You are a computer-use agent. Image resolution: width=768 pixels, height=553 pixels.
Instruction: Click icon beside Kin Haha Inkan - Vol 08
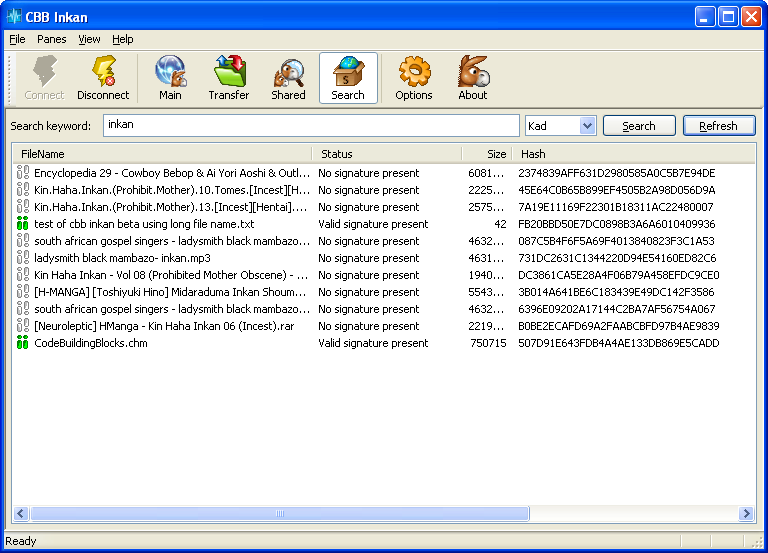(x=23, y=274)
